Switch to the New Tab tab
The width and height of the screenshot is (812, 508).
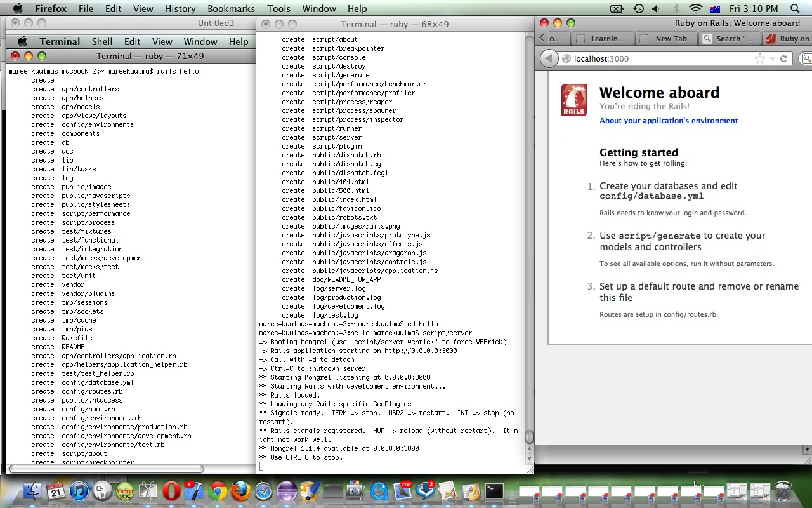[x=666, y=38]
